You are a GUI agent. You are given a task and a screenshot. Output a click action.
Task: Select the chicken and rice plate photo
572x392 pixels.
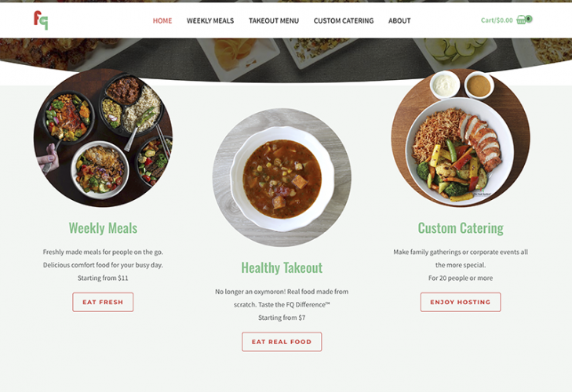click(x=461, y=138)
